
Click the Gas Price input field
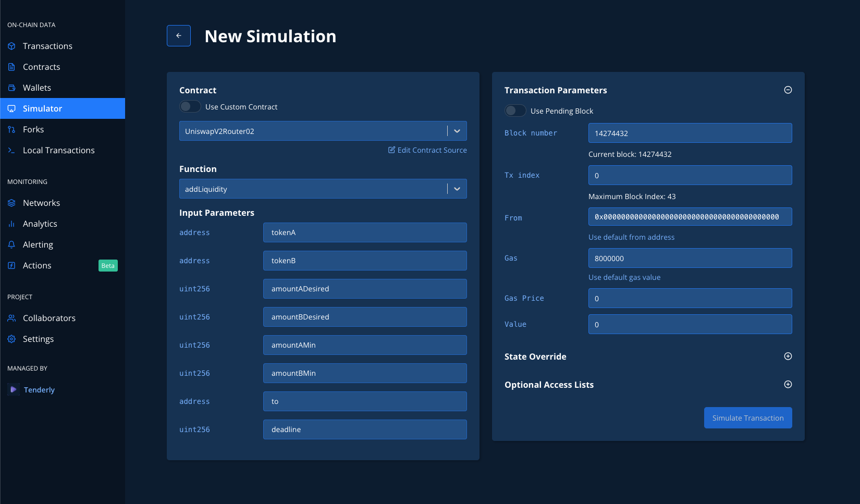690,298
